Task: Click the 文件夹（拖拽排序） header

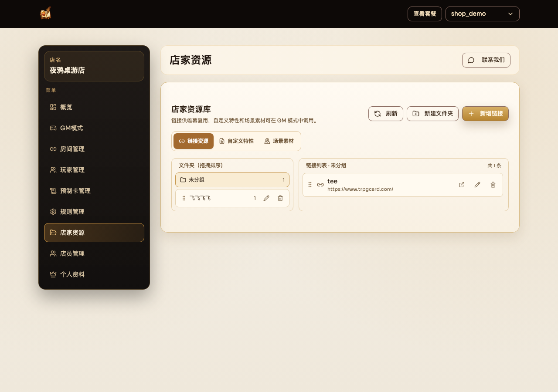Action: tap(201, 166)
